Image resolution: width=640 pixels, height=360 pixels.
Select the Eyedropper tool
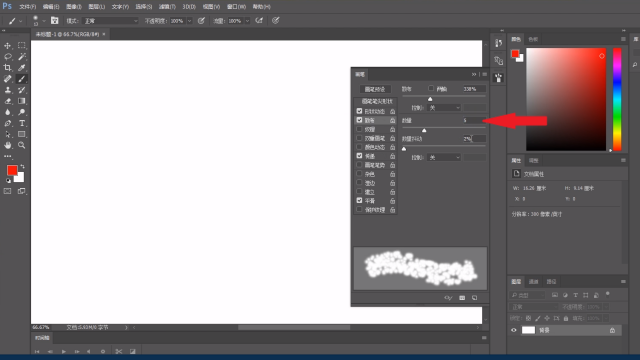click(x=22, y=68)
